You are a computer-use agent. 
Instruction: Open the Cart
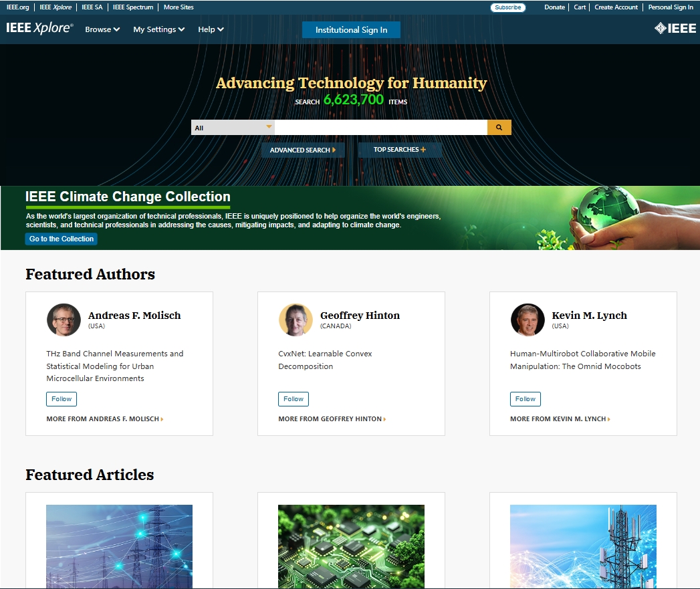tap(580, 7)
